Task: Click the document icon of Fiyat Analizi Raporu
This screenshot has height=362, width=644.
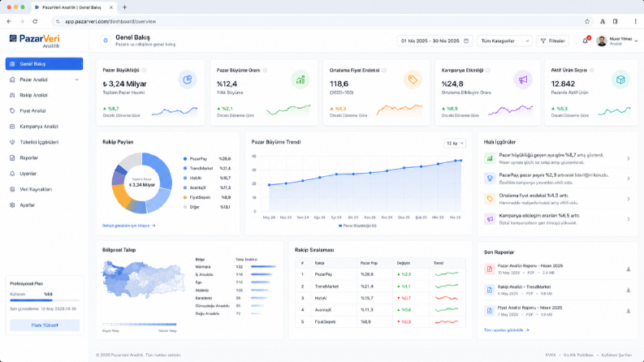Action: pyautogui.click(x=490, y=311)
